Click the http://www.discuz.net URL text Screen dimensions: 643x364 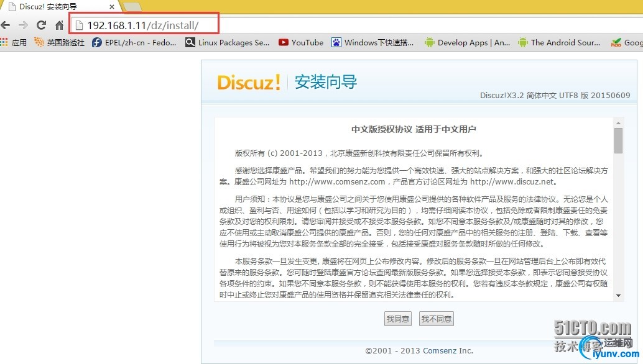click(x=512, y=182)
